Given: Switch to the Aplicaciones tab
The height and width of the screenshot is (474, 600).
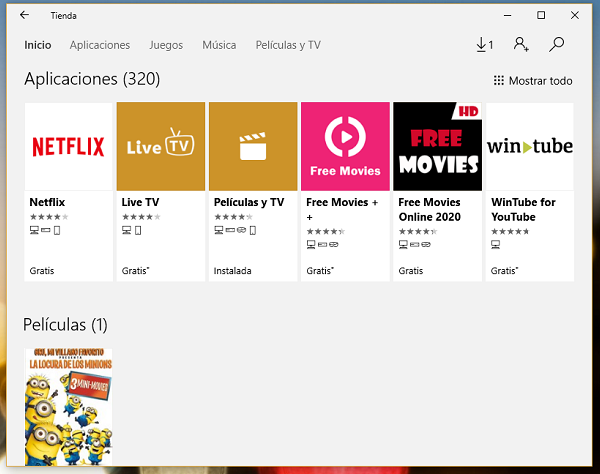Looking at the screenshot, I should [100, 45].
